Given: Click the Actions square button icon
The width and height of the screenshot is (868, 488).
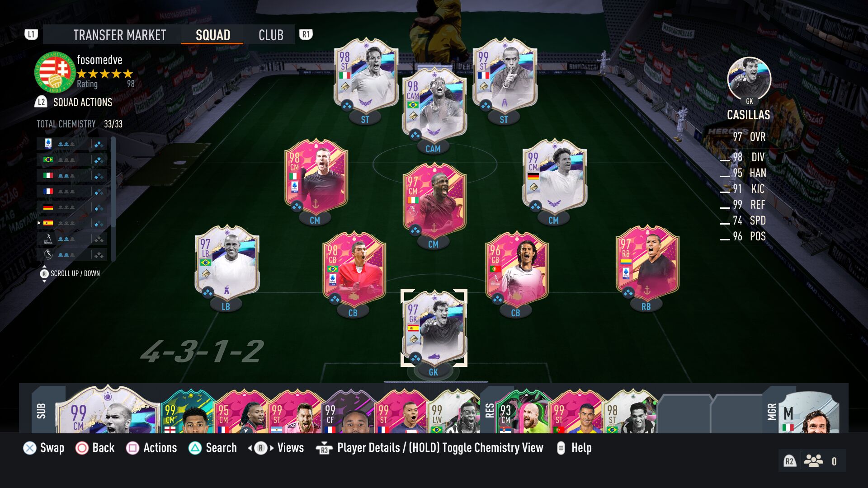Looking at the screenshot, I should (132, 448).
